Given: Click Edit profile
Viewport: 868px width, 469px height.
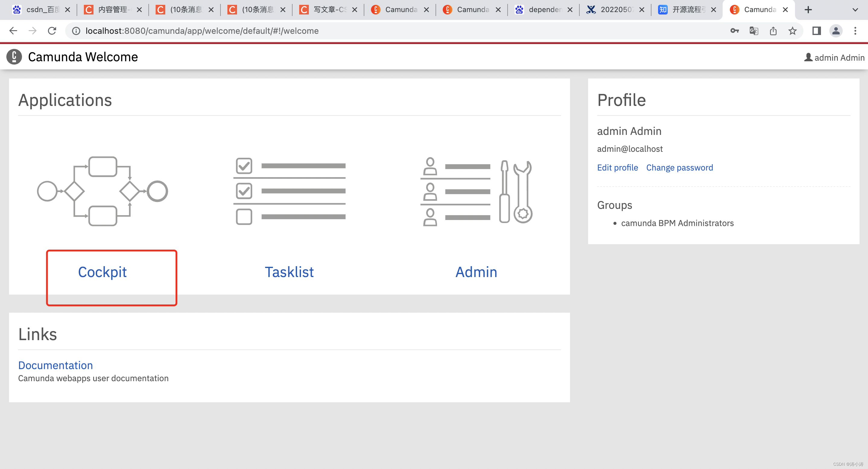Looking at the screenshot, I should 617,168.
